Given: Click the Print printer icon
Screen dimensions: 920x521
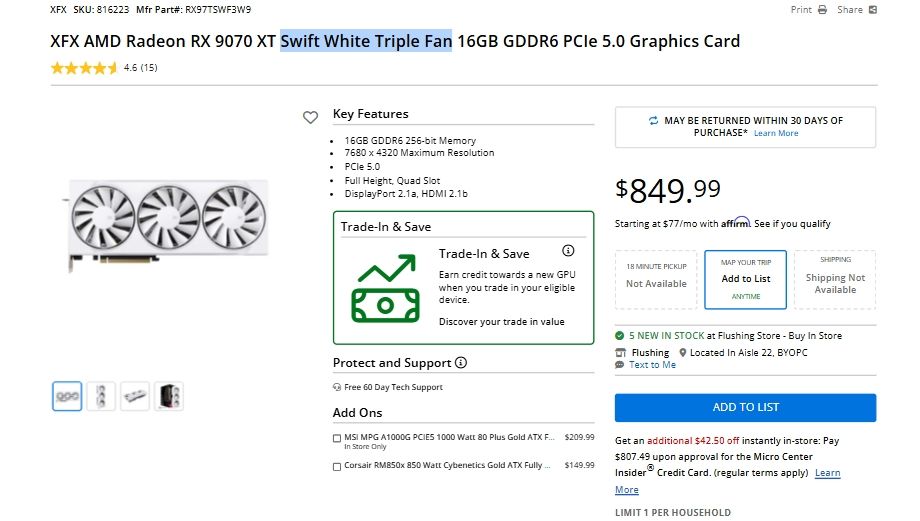Looking at the screenshot, I should tap(822, 10).
